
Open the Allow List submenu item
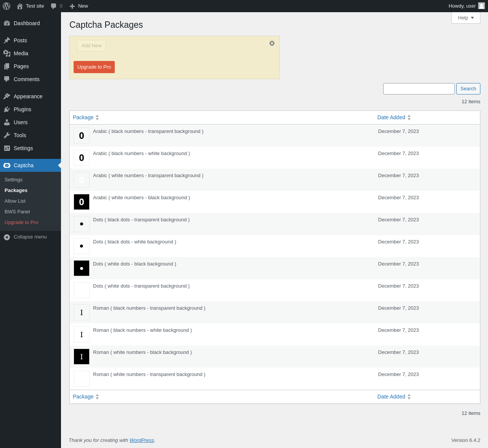point(15,201)
